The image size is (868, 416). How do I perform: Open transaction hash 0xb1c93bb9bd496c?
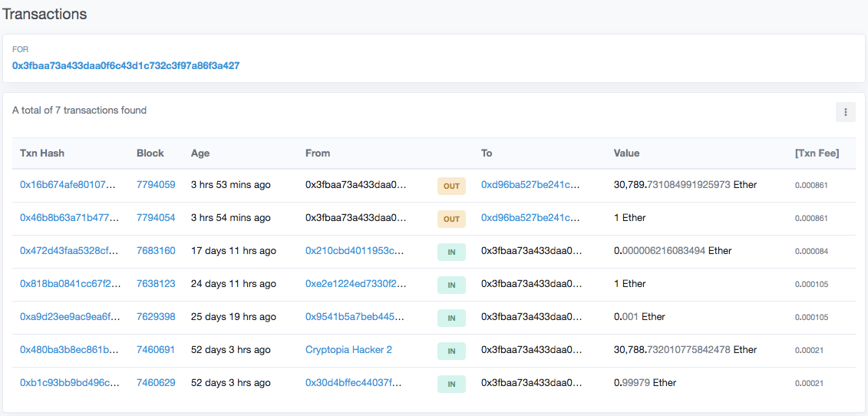pyautogui.click(x=69, y=383)
